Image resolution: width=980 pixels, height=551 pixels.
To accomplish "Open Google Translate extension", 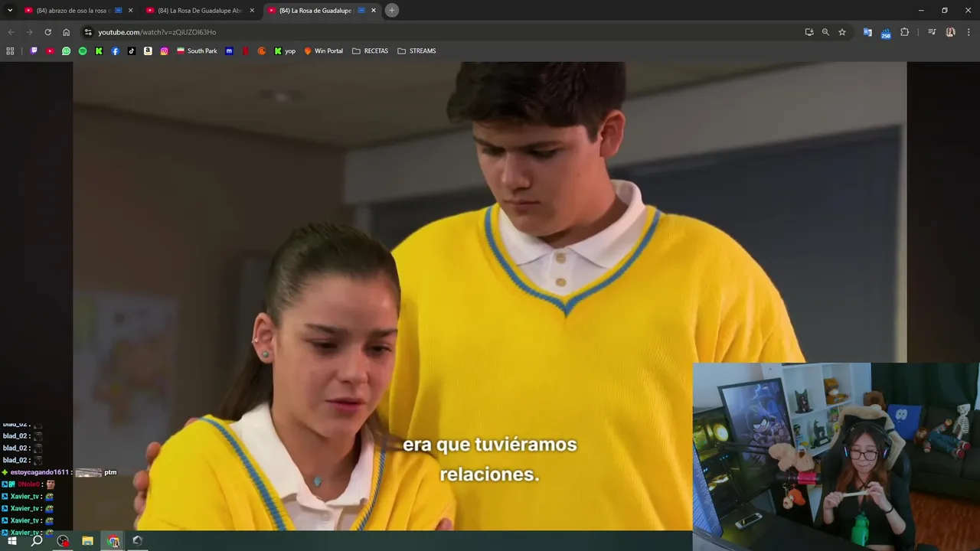I will click(x=867, y=32).
